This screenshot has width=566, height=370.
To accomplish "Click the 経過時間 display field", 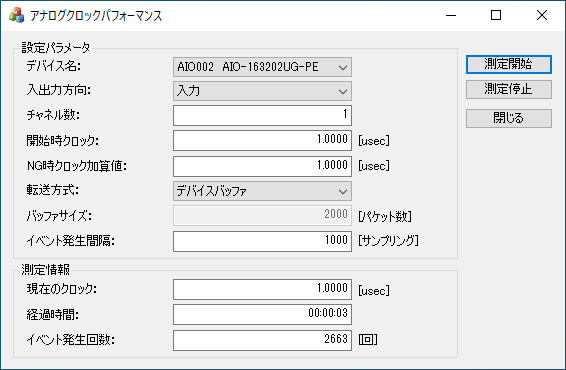I will 262,314.
